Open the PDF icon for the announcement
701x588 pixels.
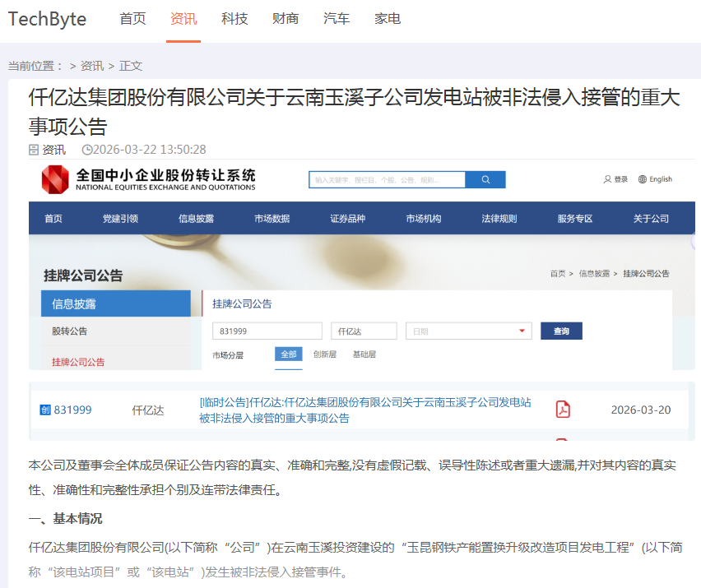point(563,410)
